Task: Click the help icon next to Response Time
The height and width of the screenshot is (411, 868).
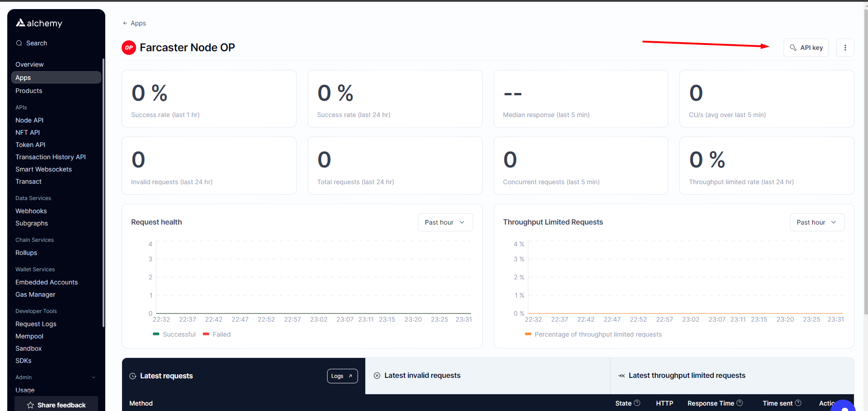Action: pyautogui.click(x=740, y=403)
